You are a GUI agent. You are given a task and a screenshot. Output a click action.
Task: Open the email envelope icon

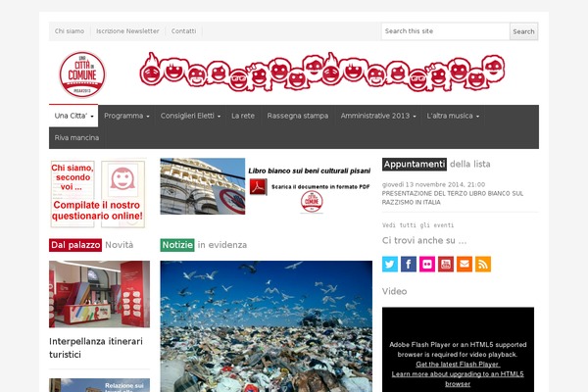coord(465,264)
